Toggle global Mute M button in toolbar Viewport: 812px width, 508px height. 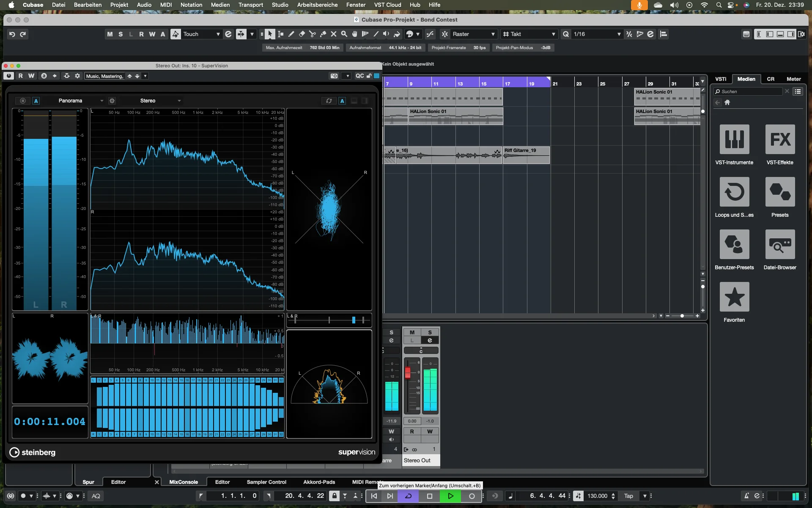point(110,34)
